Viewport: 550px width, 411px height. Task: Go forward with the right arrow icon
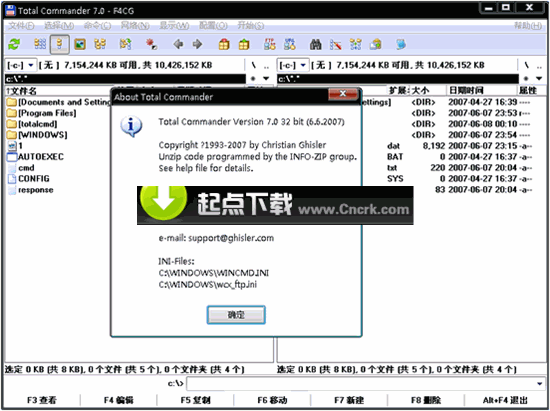pos(197,44)
